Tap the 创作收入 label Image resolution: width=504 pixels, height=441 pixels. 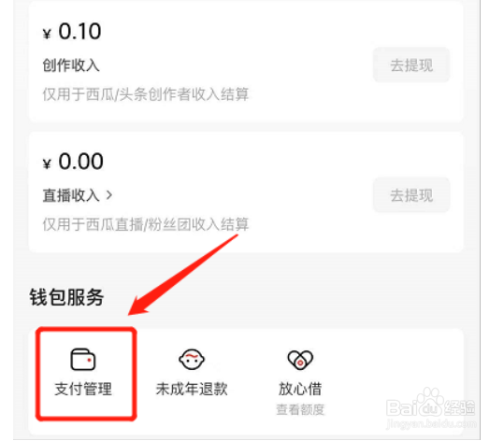pos(71,65)
